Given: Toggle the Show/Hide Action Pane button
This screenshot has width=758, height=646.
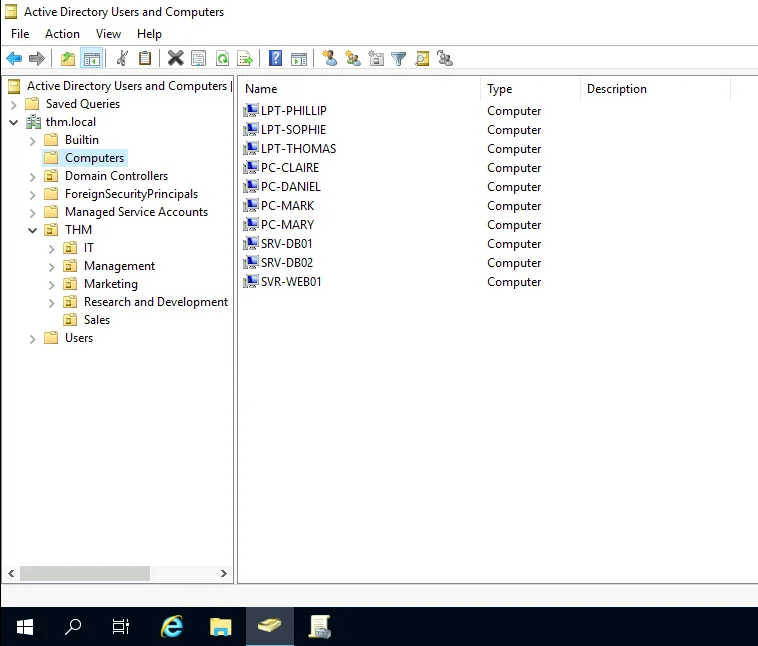Looking at the screenshot, I should click(299, 59).
